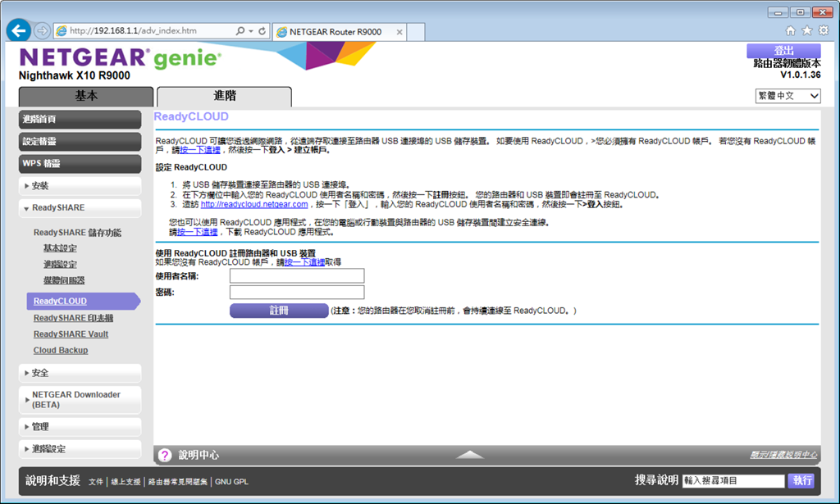Open 線上支援 footer link

pyautogui.click(x=126, y=482)
